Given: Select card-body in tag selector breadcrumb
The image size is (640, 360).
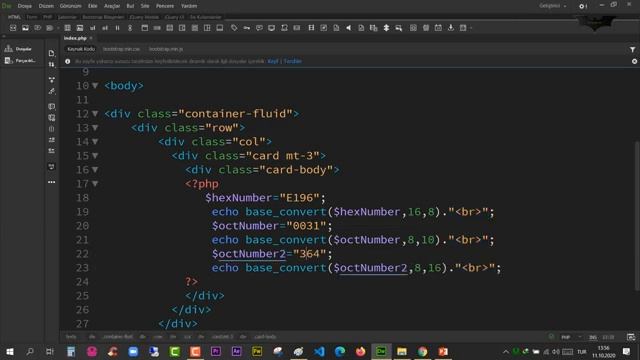Looking at the screenshot, I should (265, 337).
